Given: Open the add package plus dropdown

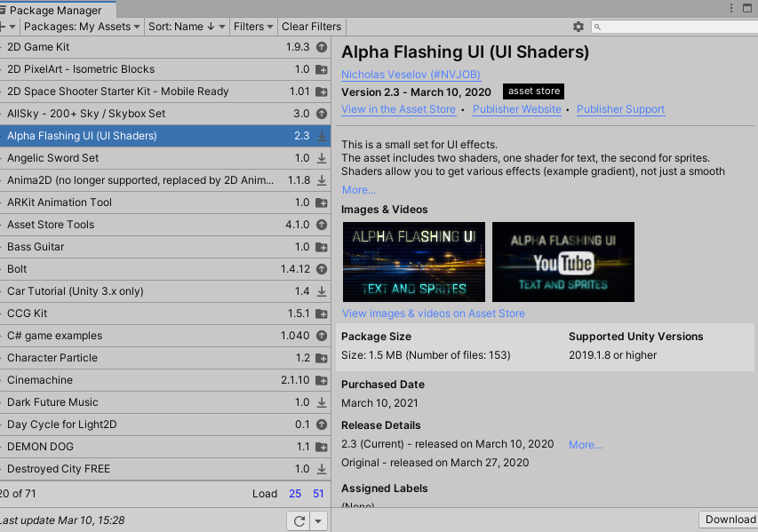Looking at the screenshot, I should pos(8,27).
